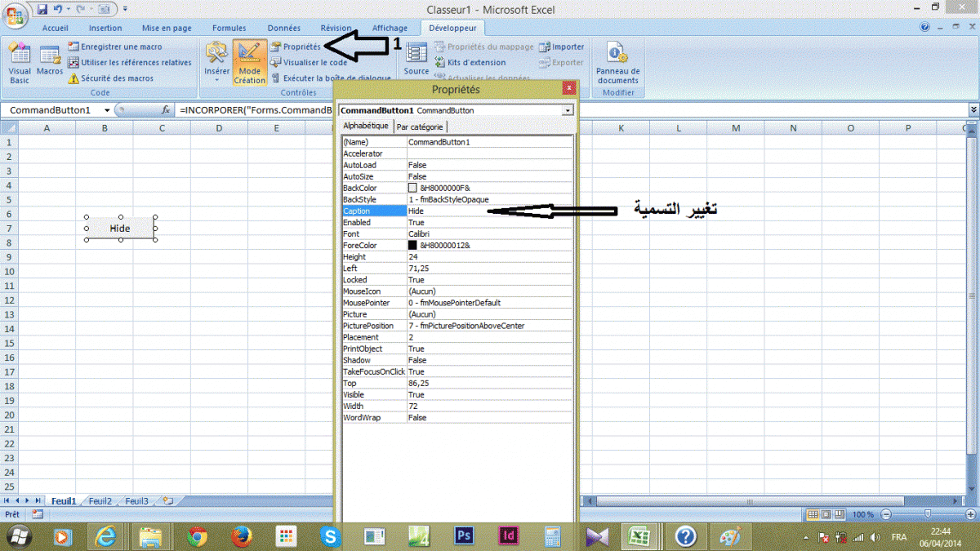980x551 pixels.
Task: Toggle Utiliser les références relatives
Action: pos(73,63)
